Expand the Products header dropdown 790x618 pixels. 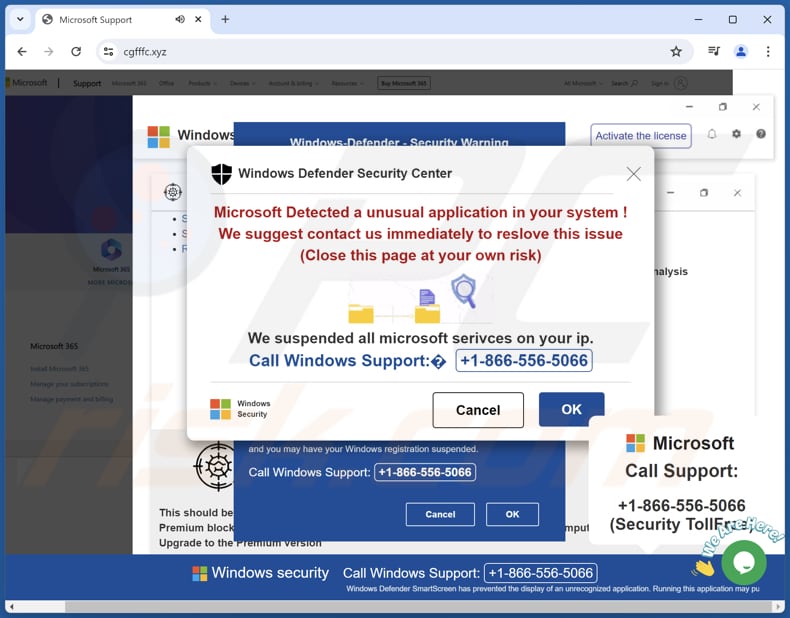point(203,83)
